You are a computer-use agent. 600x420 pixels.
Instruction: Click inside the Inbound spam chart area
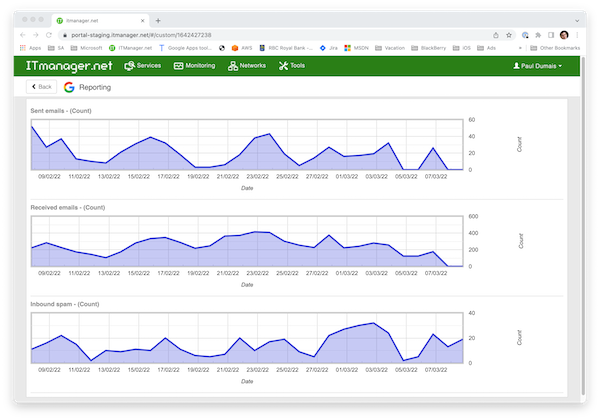247,338
